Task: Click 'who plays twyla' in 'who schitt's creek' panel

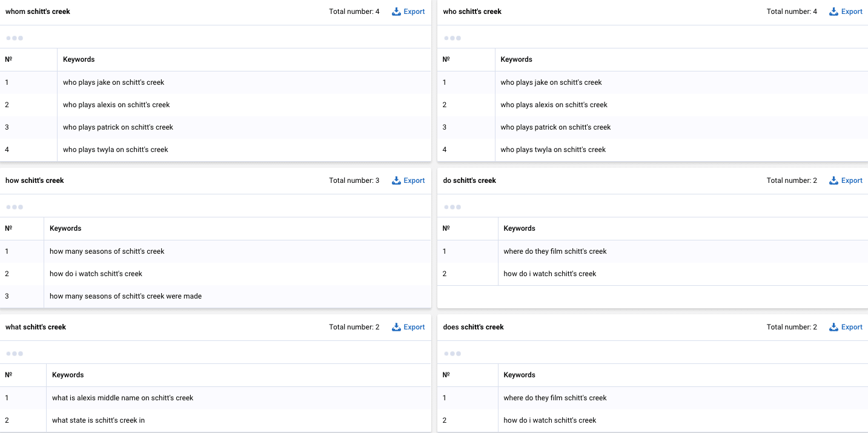Action: pos(553,150)
